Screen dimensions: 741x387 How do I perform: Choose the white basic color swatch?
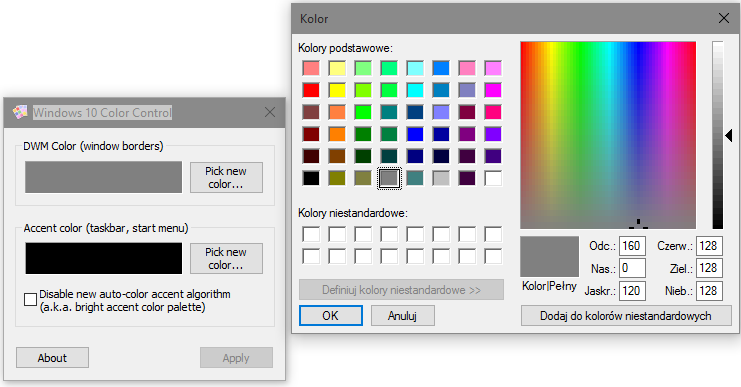click(x=493, y=178)
